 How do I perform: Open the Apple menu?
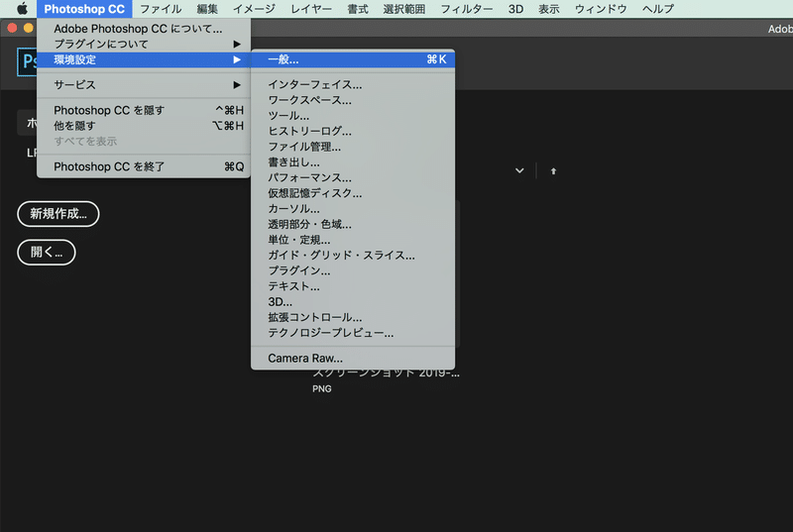tap(22, 9)
